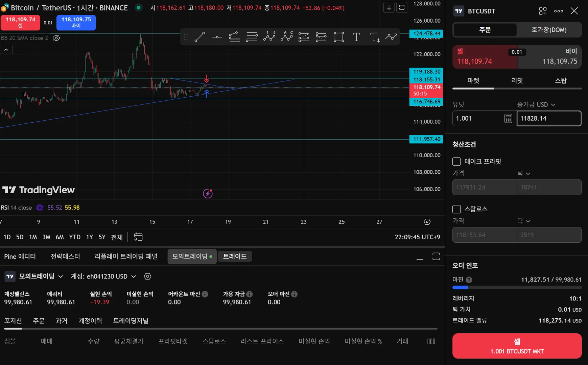The width and height of the screenshot is (588, 365).
Task: Maximize the bottom trading panel
Action: tap(436, 257)
